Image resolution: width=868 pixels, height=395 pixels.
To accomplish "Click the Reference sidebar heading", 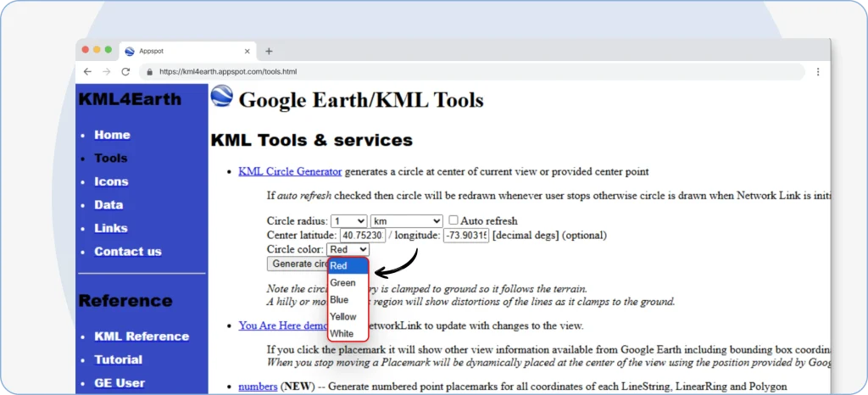I will point(125,301).
